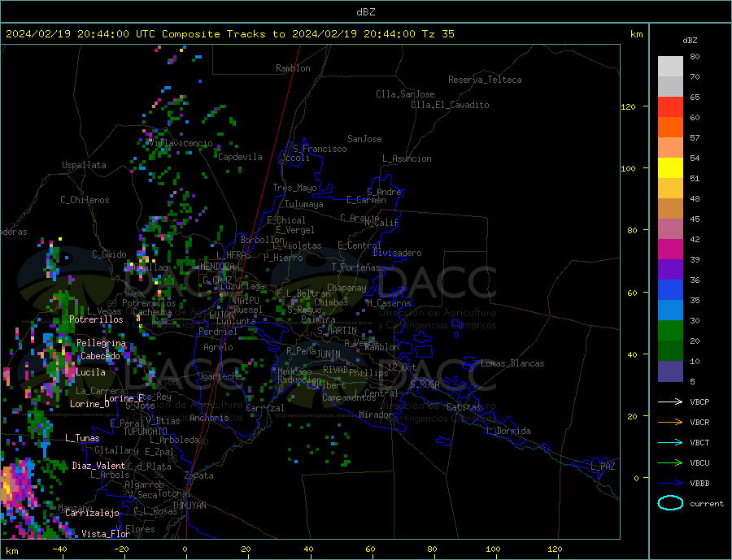This screenshot has width=732, height=560.
Task: Click the Tres_Mayo label
Action: (x=295, y=188)
